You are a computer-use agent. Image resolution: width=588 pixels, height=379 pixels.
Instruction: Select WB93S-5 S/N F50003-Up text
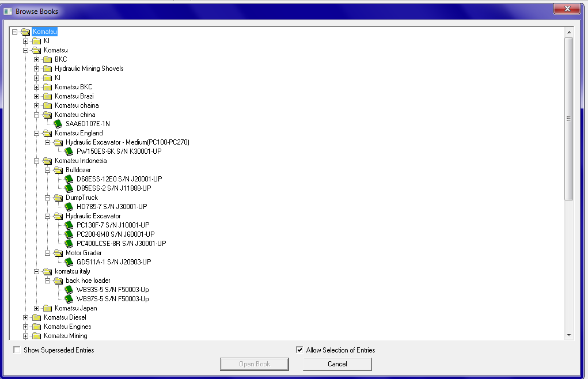(112, 290)
